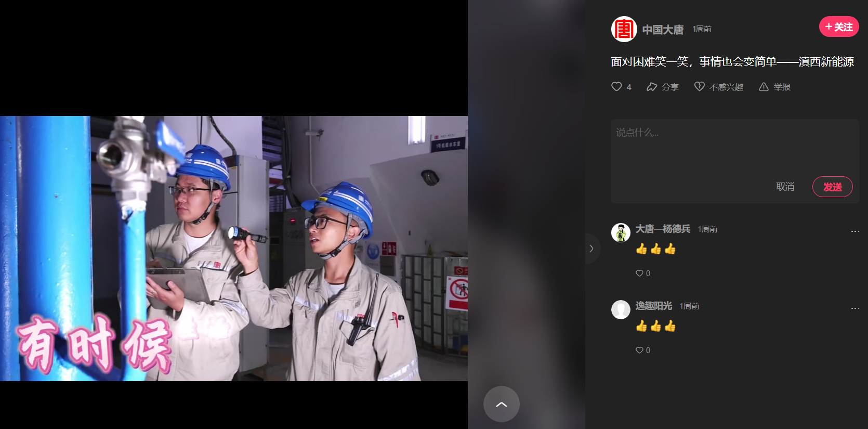Like 逸趣阳光's comment heart
The width and height of the screenshot is (868, 429).
click(639, 350)
